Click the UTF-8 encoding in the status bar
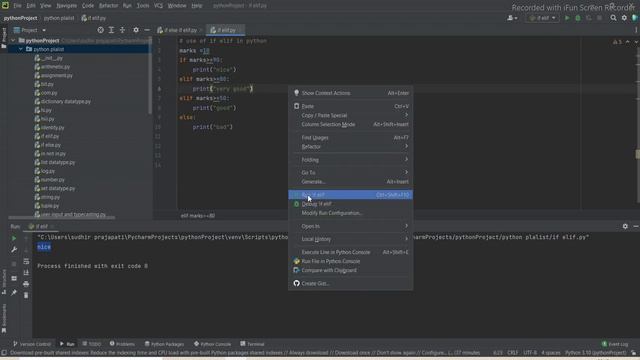640x360 pixels. [530, 353]
